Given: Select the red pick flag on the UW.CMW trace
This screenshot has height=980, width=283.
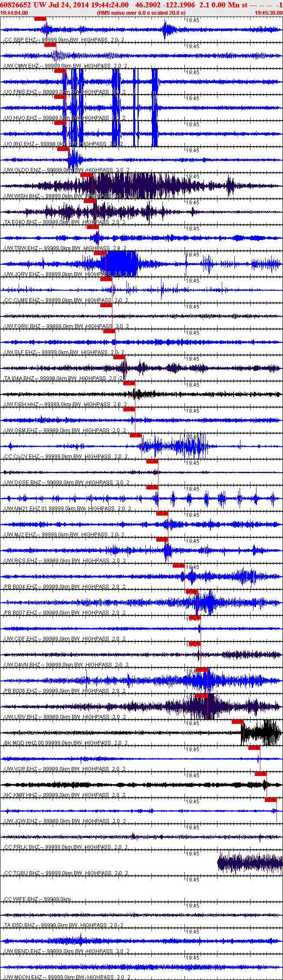Looking at the screenshot, I should (50, 45).
